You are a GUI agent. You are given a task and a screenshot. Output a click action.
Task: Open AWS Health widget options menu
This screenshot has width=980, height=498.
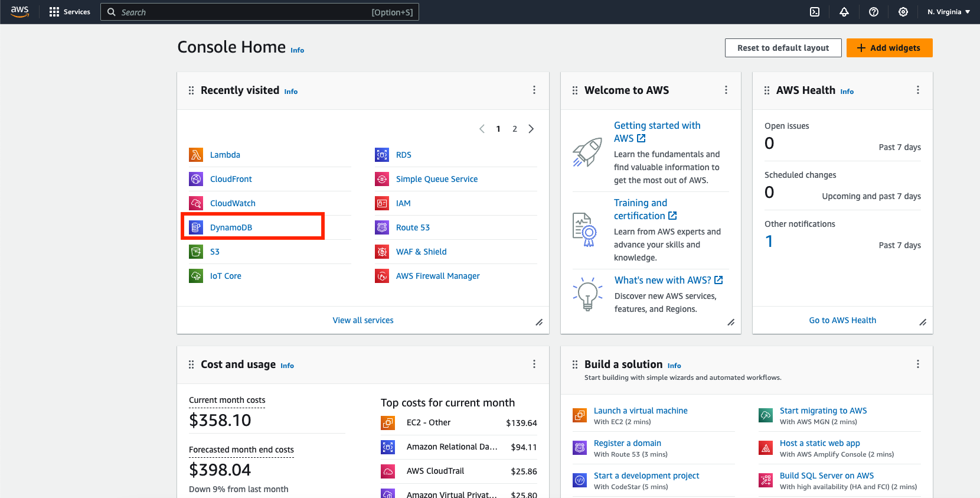918,90
